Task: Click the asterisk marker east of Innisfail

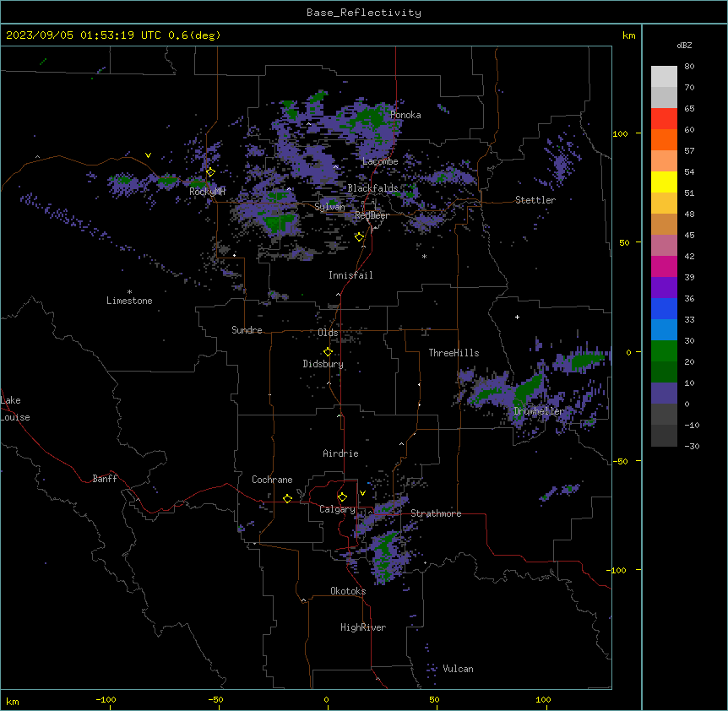Action: [x=424, y=256]
